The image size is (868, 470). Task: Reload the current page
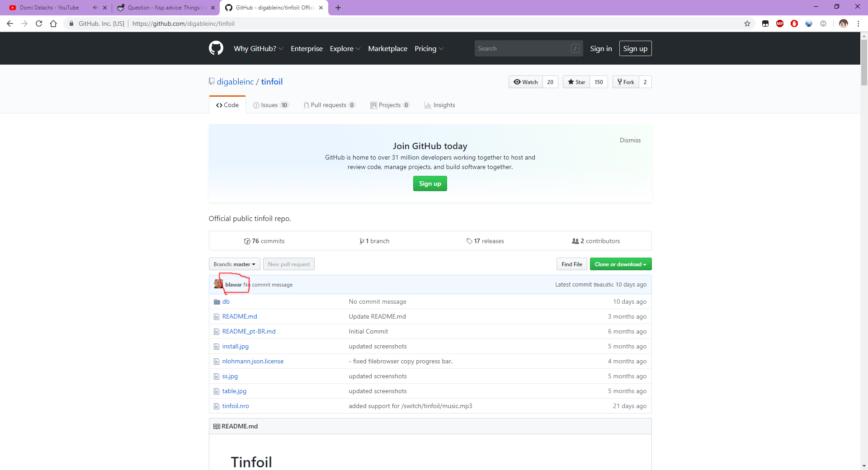[x=39, y=23]
